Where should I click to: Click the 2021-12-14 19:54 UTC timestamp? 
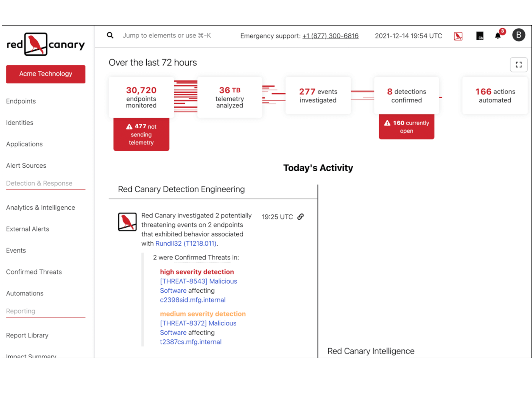point(408,36)
